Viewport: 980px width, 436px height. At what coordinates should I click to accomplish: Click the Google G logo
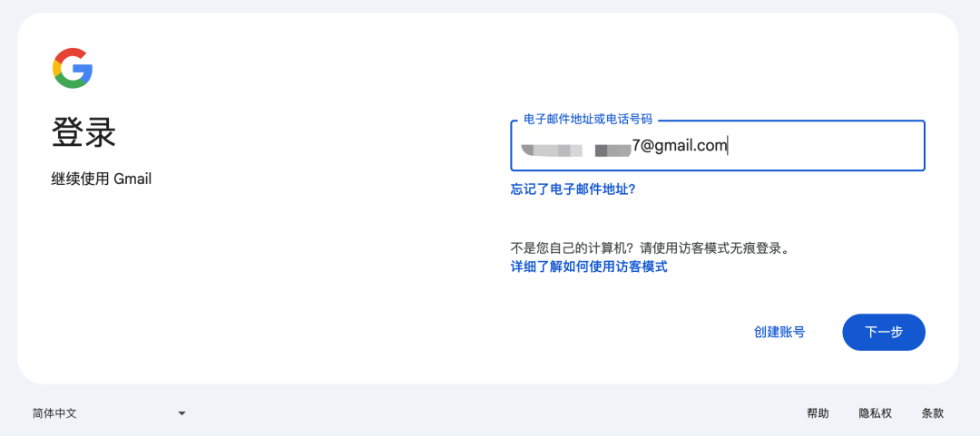(73, 68)
